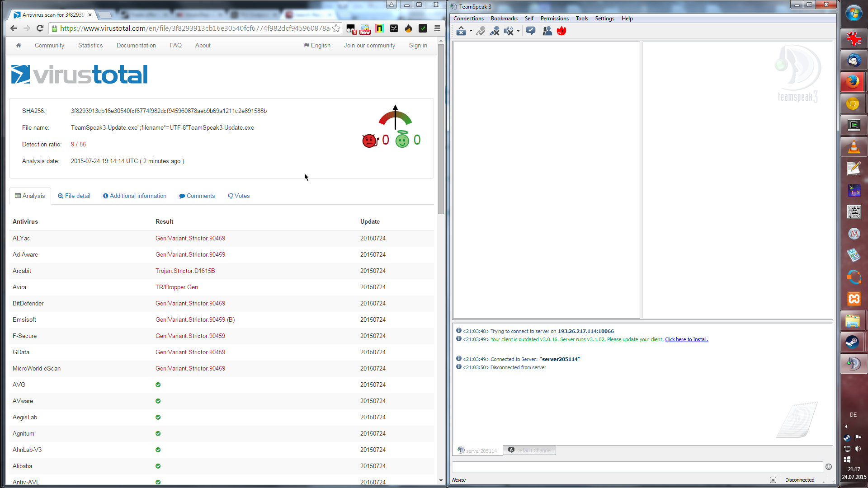This screenshot has height=488, width=868.
Task: Click the red devil malicious vote icon
Action: [x=370, y=141]
